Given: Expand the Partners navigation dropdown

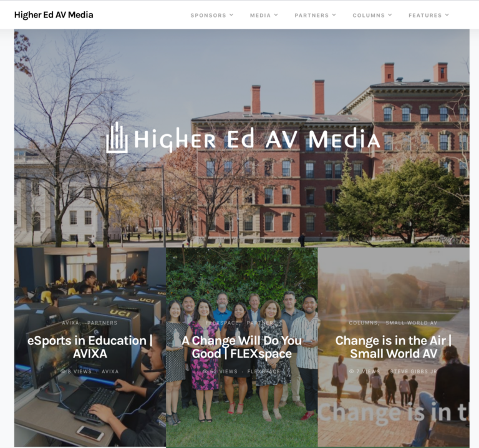Looking at the screenshot, I should (x=315, y=15).
